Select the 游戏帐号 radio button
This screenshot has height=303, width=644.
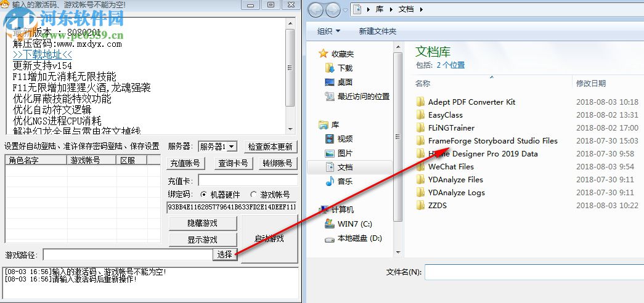[253, 195]
